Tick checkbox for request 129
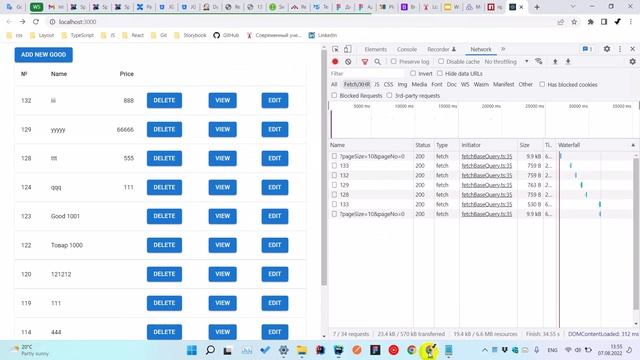This screenshot has height=360, width=640. (334, 185)
